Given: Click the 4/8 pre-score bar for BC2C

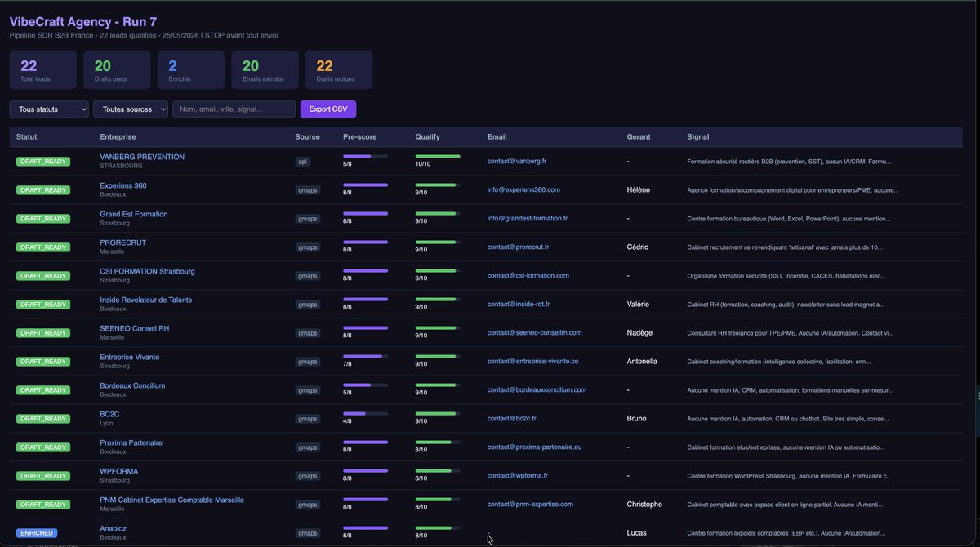Looking at the screenshot, I should pyautogui.click(x=365, y=413).
